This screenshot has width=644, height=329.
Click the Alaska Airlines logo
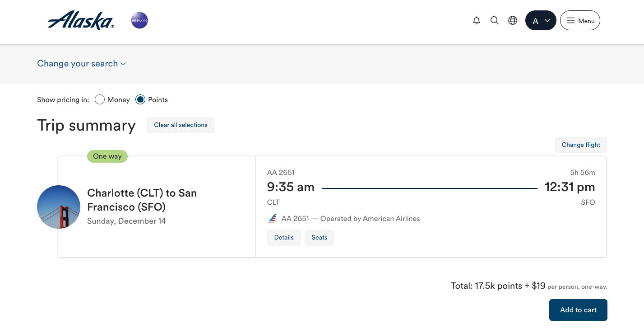(80, 20)
